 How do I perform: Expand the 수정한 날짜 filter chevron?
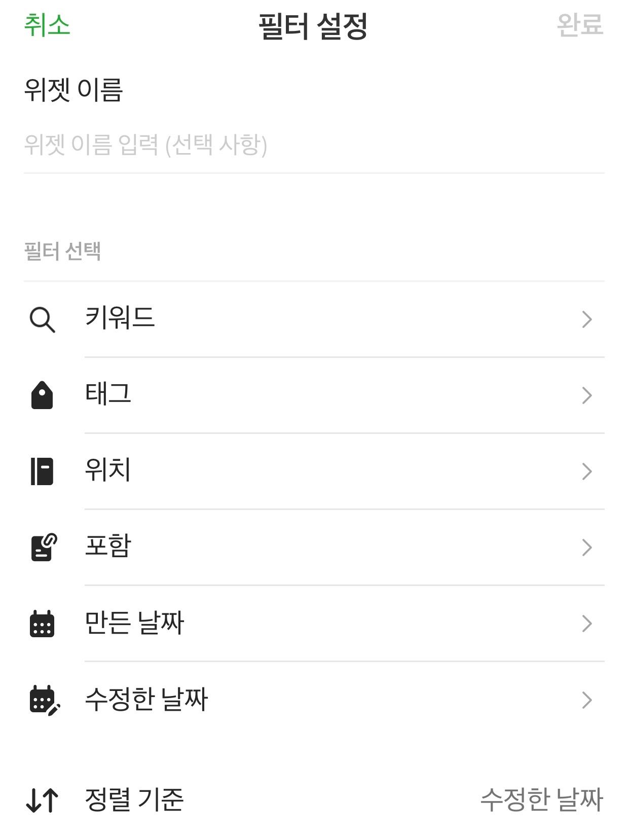tap(587, 700)
